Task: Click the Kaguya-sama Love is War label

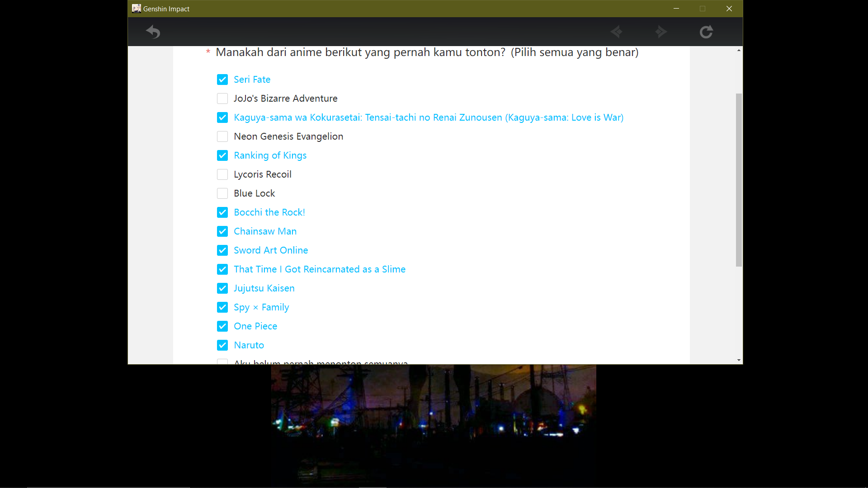Action: [x=428, y=117]
